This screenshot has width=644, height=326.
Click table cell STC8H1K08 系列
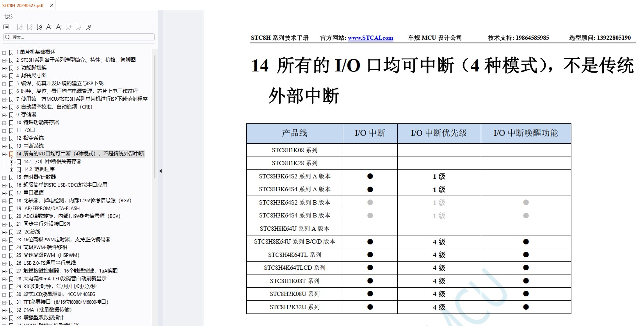pyautogui.click(x=295, y=150)
